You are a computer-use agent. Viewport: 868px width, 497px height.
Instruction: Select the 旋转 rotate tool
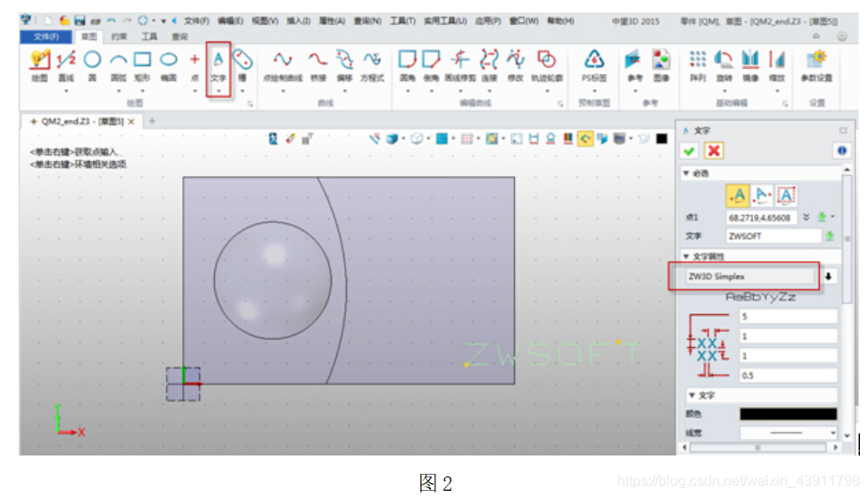click(724, 65)
